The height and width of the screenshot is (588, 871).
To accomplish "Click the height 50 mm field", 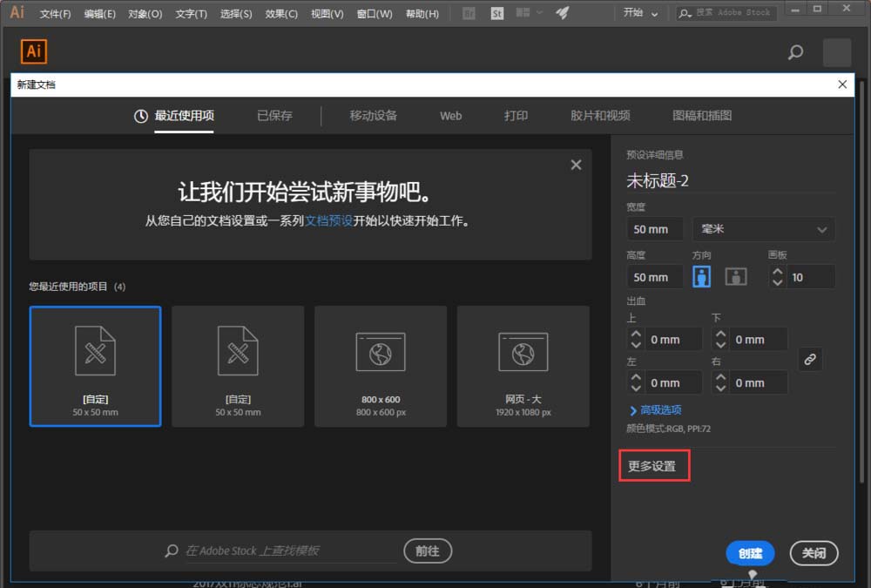I will [654, 277].
